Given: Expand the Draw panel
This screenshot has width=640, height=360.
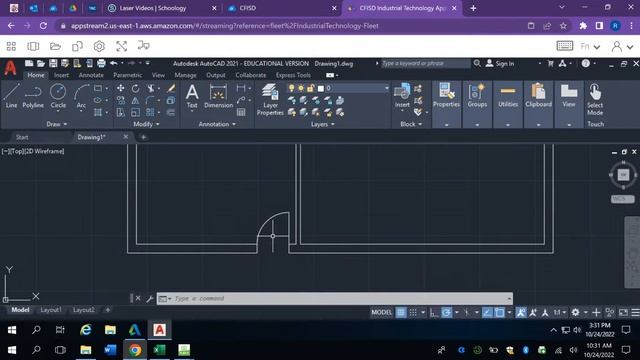Looking at the screenshot, I should [56, 124].
